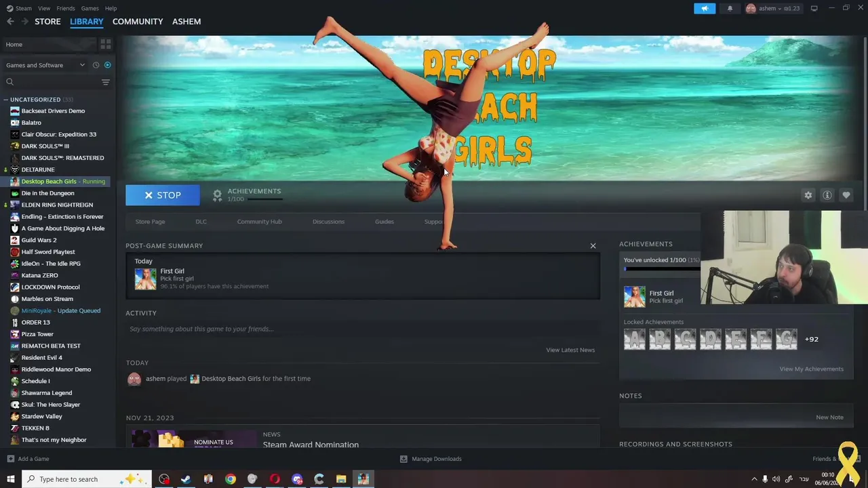Show the +92 more locked achievements
The image size is (868, 488).
(811, 339)
